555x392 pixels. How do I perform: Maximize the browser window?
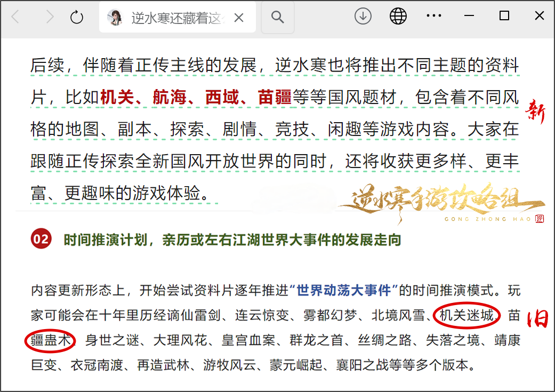click(504, 16)
